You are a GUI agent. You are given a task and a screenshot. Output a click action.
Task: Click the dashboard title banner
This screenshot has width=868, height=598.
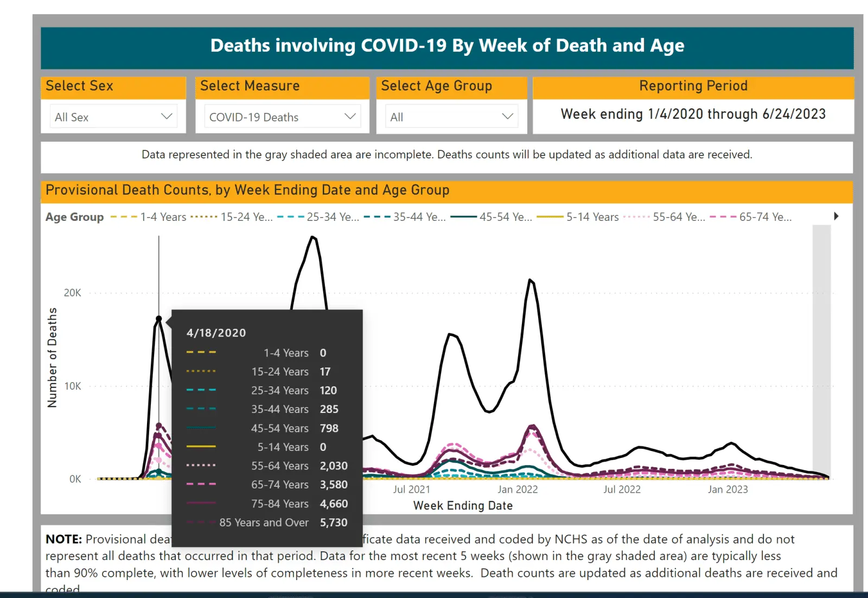click(447, 46)
